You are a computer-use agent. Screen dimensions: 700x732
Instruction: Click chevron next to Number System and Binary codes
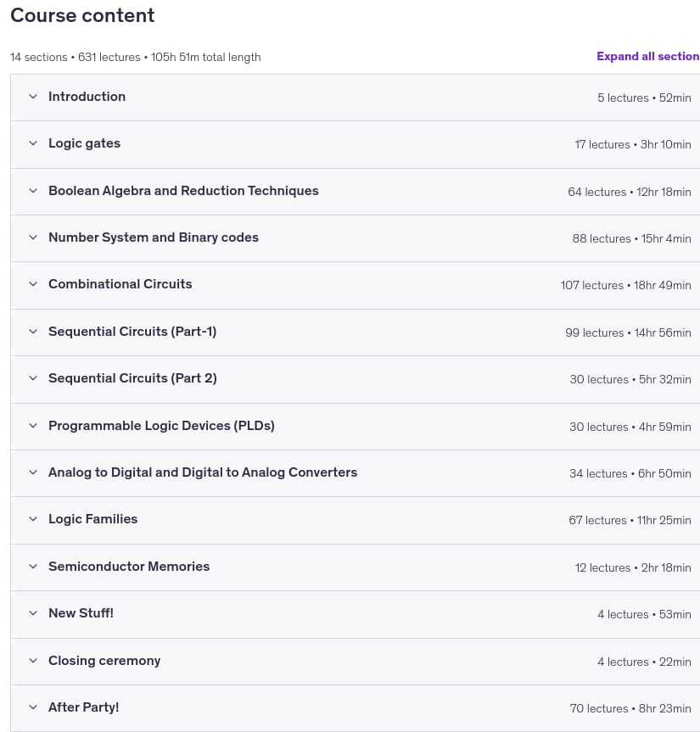33,237
